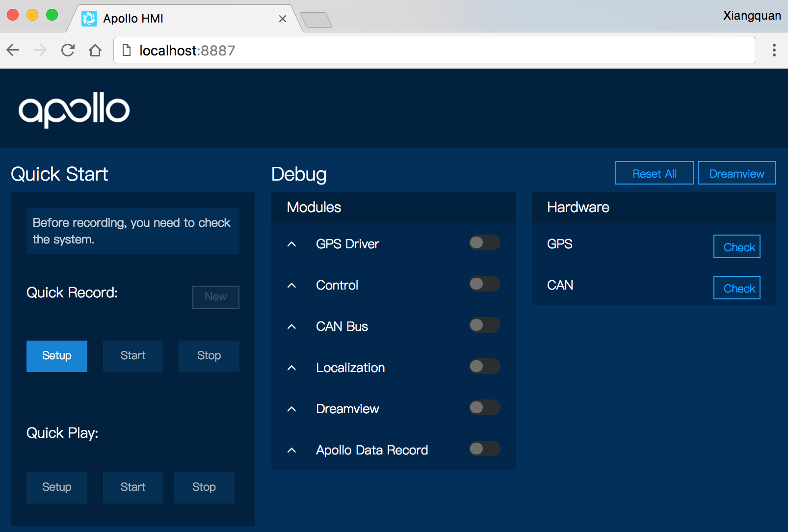Screen dimensions: 788x532
Task: Click the Quick Start heading
Action: click(x=59, y=174)
